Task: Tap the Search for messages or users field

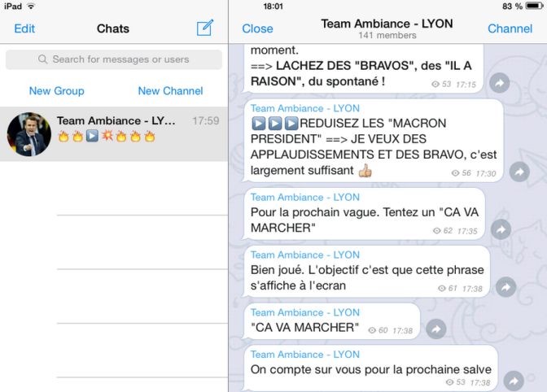Action: click(114, 59)
